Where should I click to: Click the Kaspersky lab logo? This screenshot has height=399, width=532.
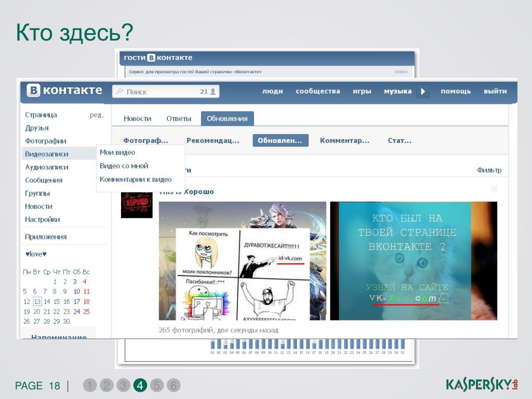point(482,384)
